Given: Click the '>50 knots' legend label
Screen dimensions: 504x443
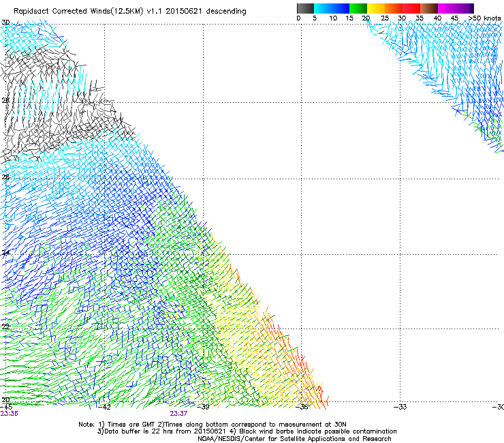Looking at the screenshot, I should pos(484,18).
